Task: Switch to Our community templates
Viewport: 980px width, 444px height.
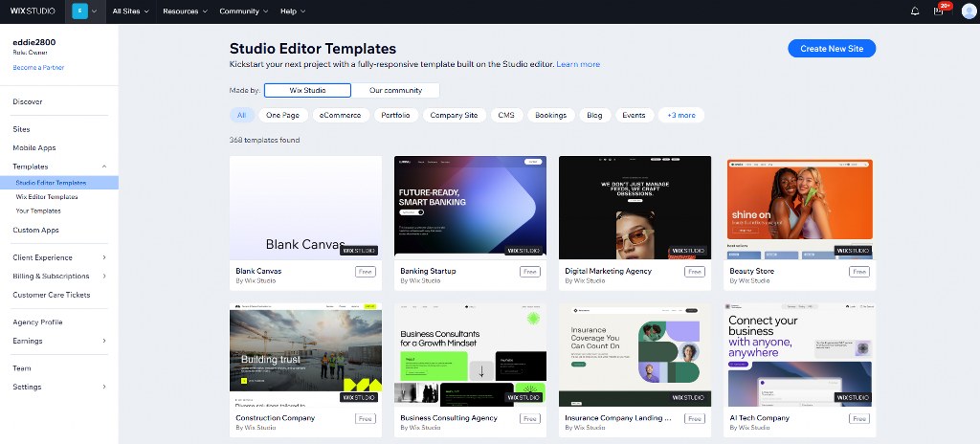Action: pos(395,90)
